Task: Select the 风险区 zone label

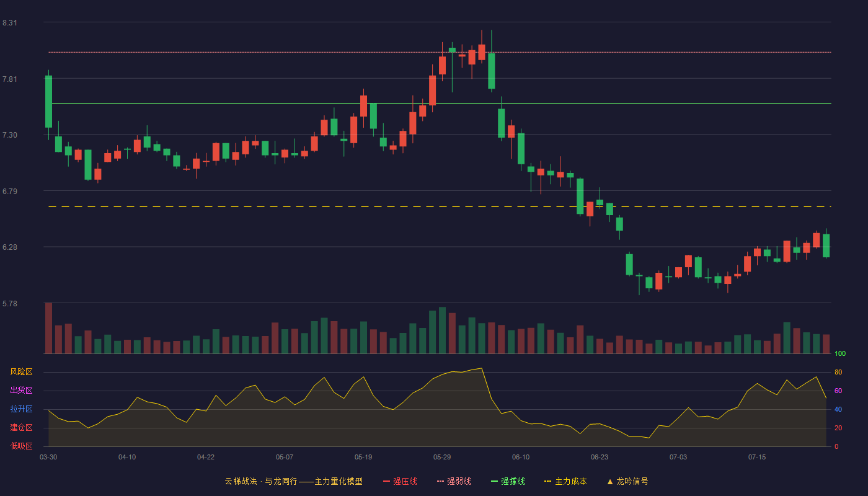Action: pyautogui.click(x=21, y=372)
